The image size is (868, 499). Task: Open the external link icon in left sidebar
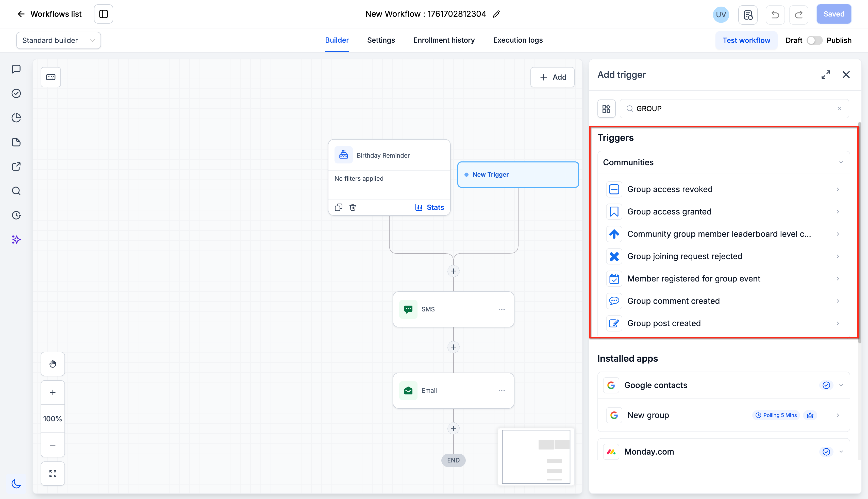click(x=16, y=166)
